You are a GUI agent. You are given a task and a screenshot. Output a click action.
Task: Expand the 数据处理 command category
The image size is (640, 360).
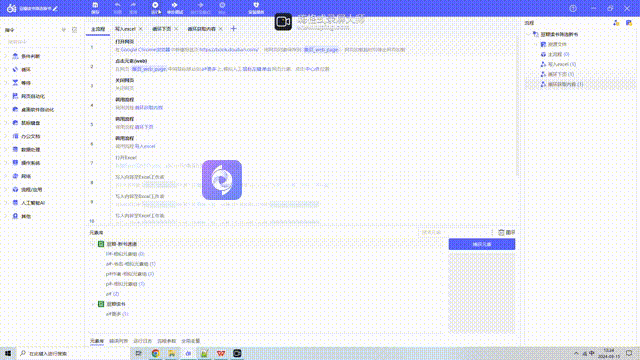point(6,149)
